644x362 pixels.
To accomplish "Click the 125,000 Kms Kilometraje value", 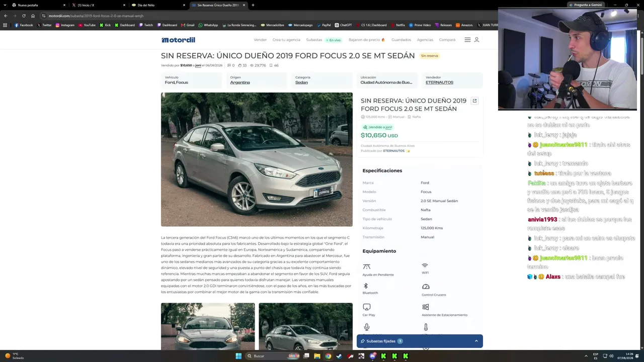I will pyautogui.click(x=432, y=228).
